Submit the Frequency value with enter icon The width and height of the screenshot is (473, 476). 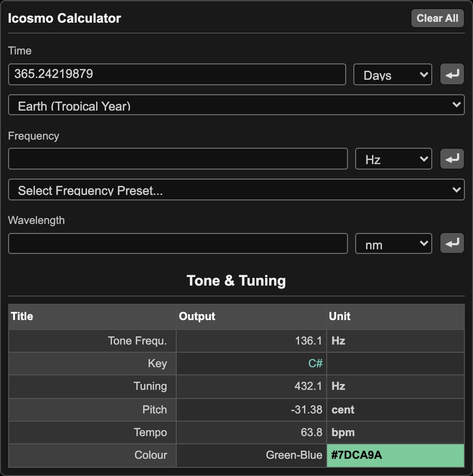coord(452,159)
